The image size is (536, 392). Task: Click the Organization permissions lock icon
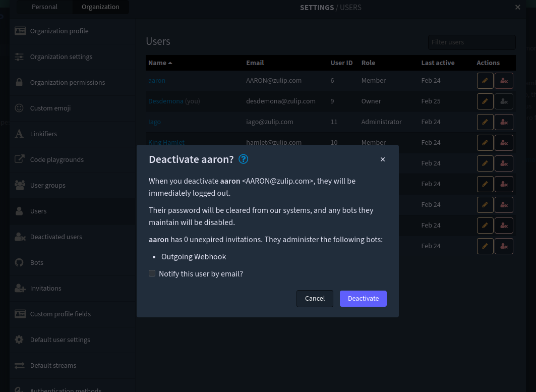(x=19, y=82)
